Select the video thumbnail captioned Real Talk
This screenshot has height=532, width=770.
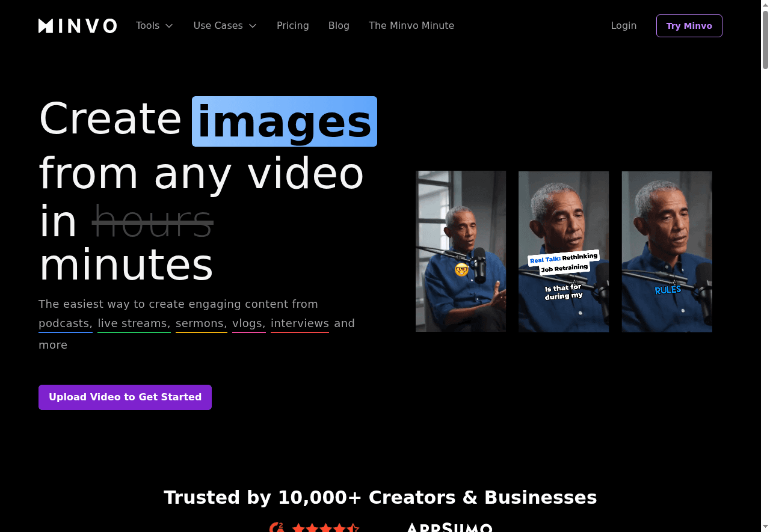point(564,251)
